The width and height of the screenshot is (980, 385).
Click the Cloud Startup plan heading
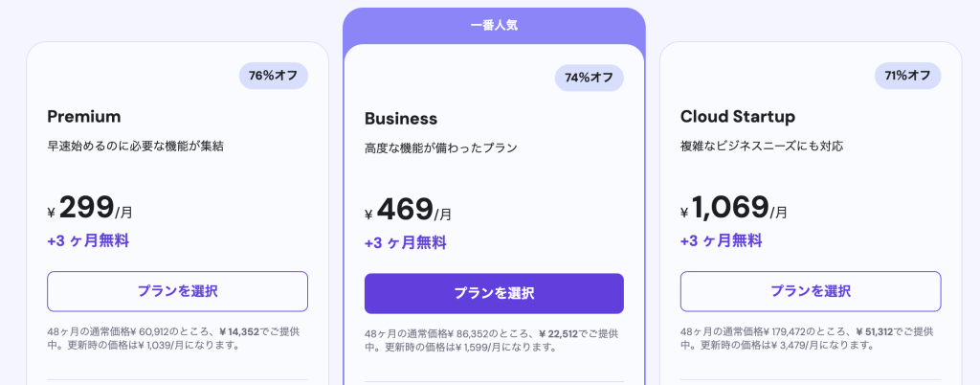[737, 117]
